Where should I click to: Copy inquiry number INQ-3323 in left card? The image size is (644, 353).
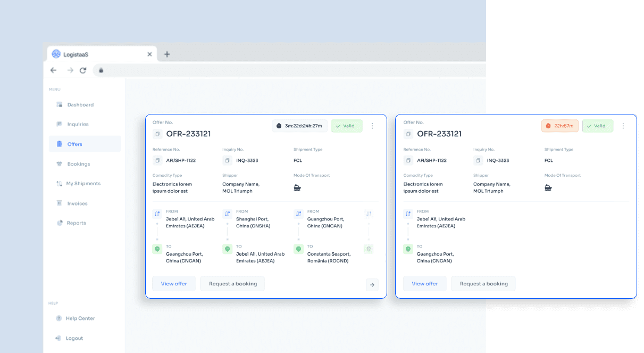click(227, 160)
